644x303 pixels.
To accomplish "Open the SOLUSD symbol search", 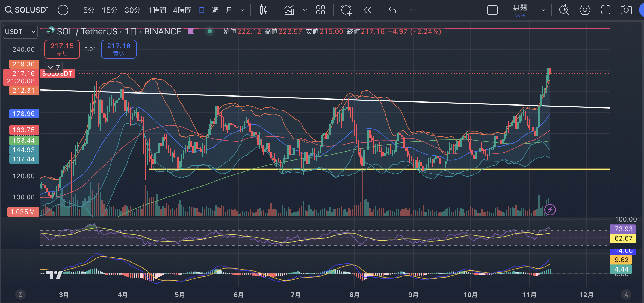I will coord(26,10).
